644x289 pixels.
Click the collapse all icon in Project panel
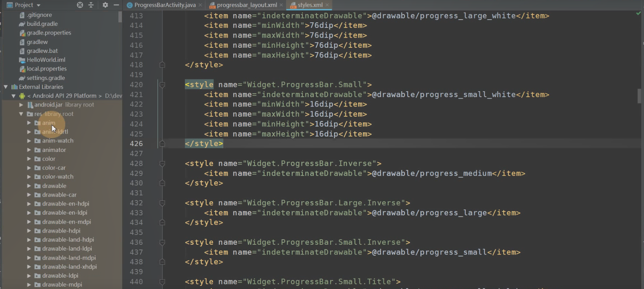(91, 5)
